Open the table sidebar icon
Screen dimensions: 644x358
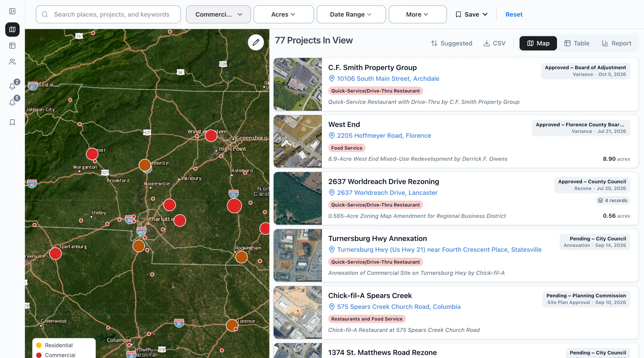tap(12, 46)
